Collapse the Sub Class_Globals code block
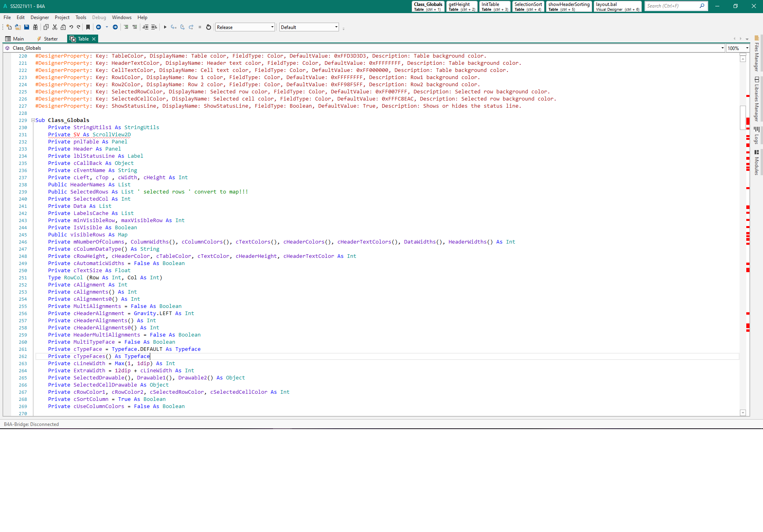Viewport: 763px width, 532px height. [x=33, y=120]
